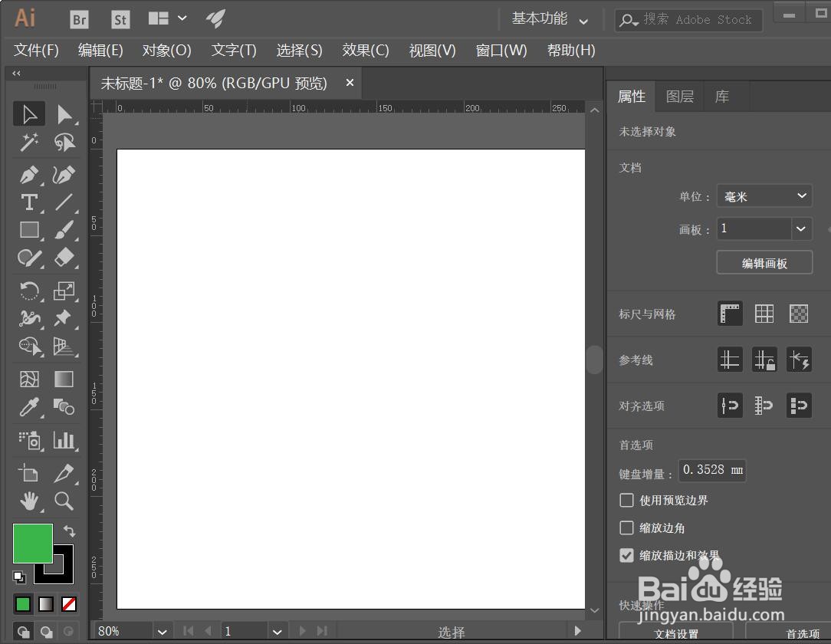Select the Rectangle tool

pyautogui.click(x=29, y=230)
